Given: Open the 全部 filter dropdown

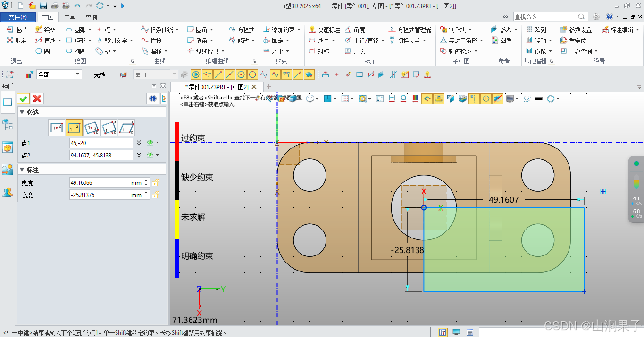Looking at the screenshot, I should click(78, 74).
